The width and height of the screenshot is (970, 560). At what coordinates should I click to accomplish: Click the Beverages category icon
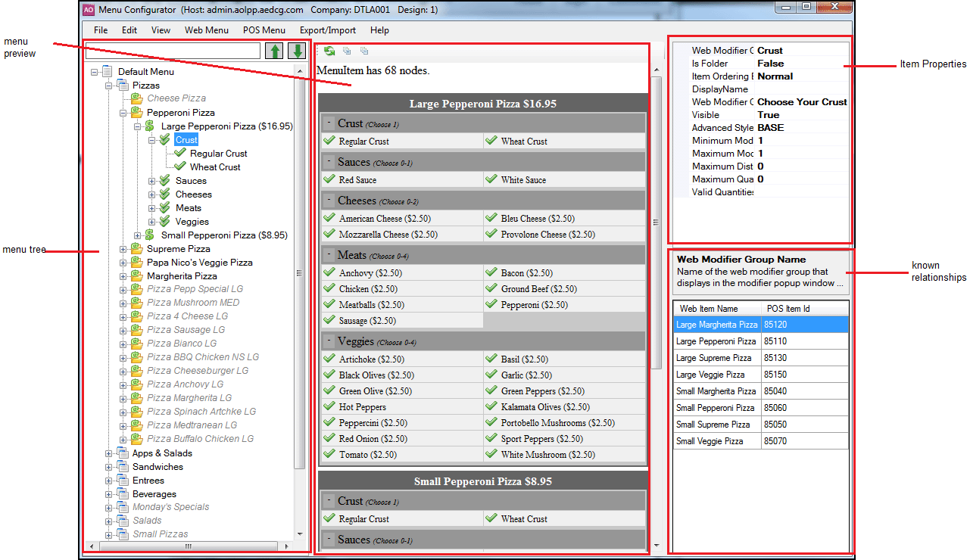[x=122, y=494]
